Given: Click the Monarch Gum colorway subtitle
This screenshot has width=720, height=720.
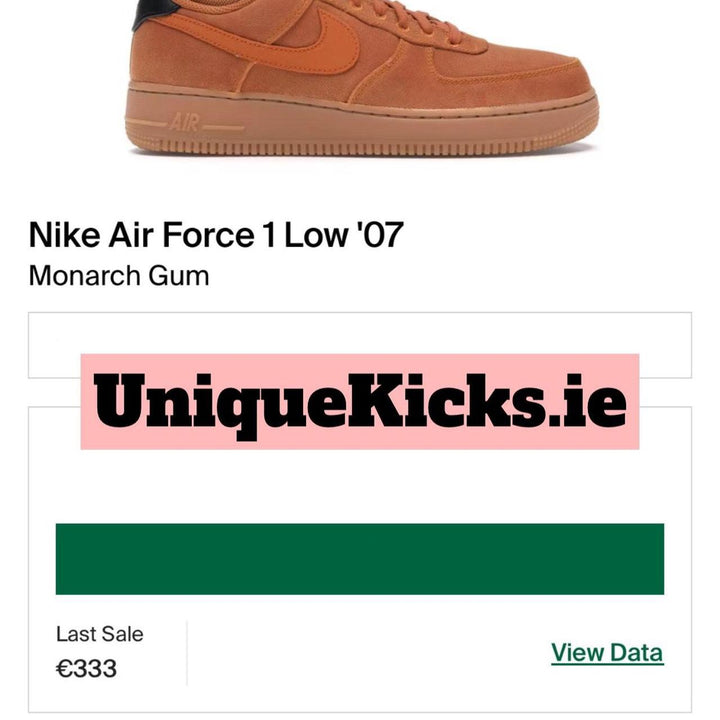Looking at the screenshot, I should pyautogui.click(x=119, y=276).
